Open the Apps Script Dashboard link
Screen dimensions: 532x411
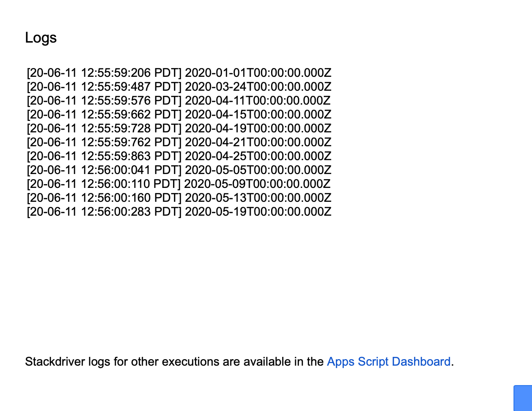coord(389,361)
